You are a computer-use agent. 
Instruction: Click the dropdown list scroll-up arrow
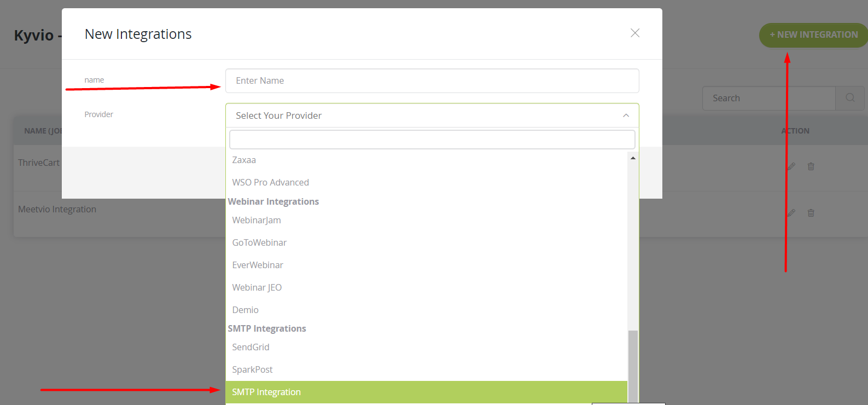[x=633, y=158]
